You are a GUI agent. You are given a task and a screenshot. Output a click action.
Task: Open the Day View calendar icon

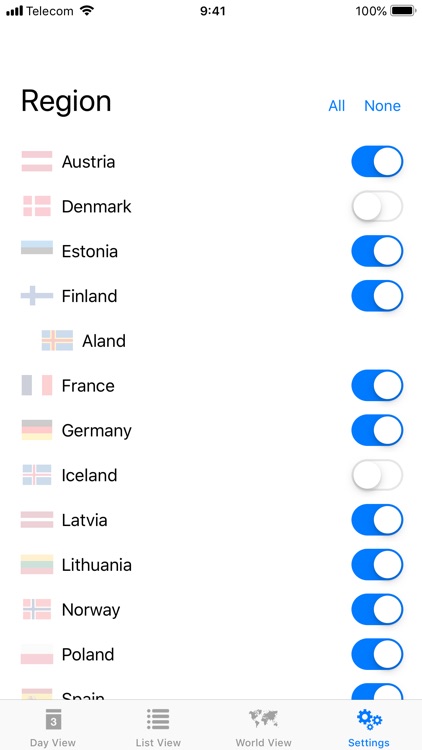[53, 720]
